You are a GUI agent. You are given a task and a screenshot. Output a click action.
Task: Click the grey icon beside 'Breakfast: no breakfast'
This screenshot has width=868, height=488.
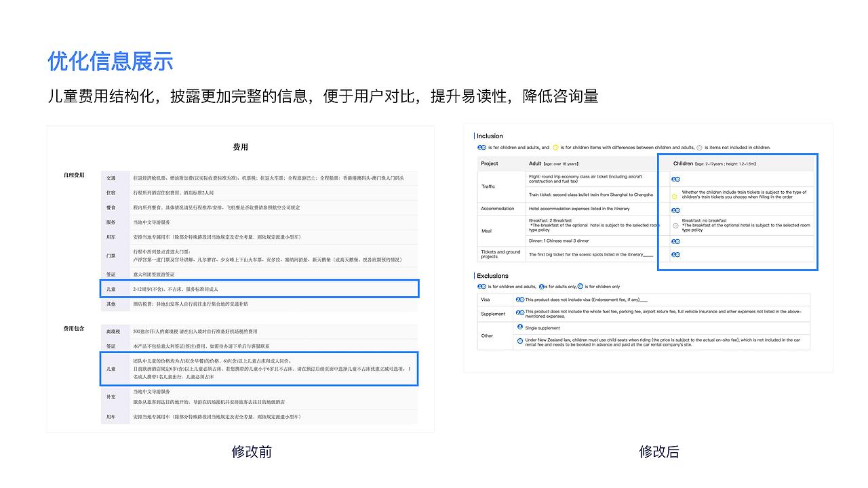[675, 225]
